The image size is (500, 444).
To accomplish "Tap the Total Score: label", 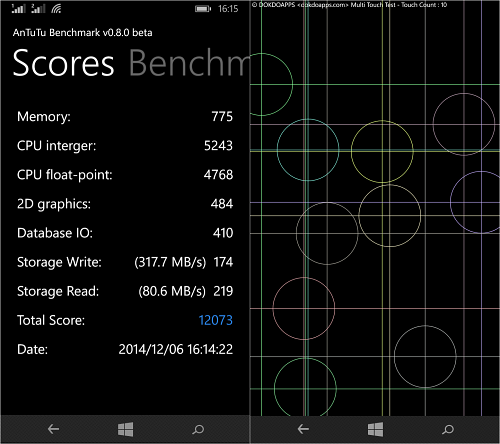I will (51, 320).
